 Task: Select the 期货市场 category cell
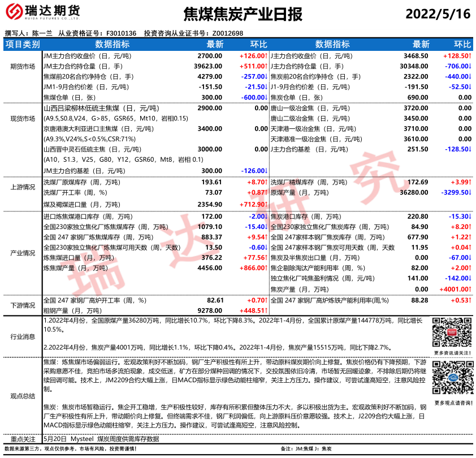pos(23,67)
